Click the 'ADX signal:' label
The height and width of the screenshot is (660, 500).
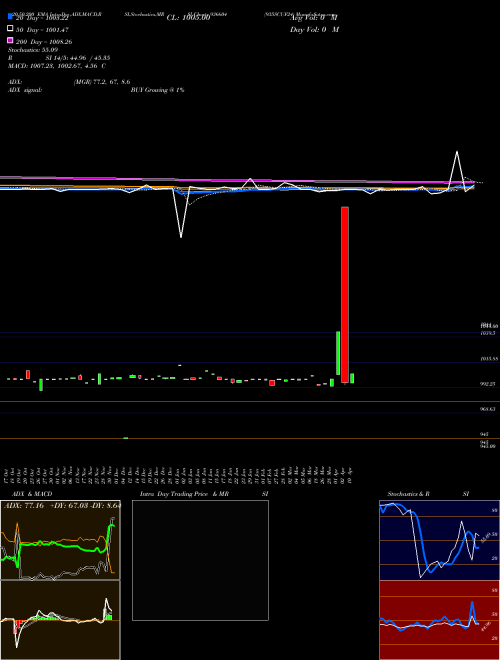pos(25,90)
